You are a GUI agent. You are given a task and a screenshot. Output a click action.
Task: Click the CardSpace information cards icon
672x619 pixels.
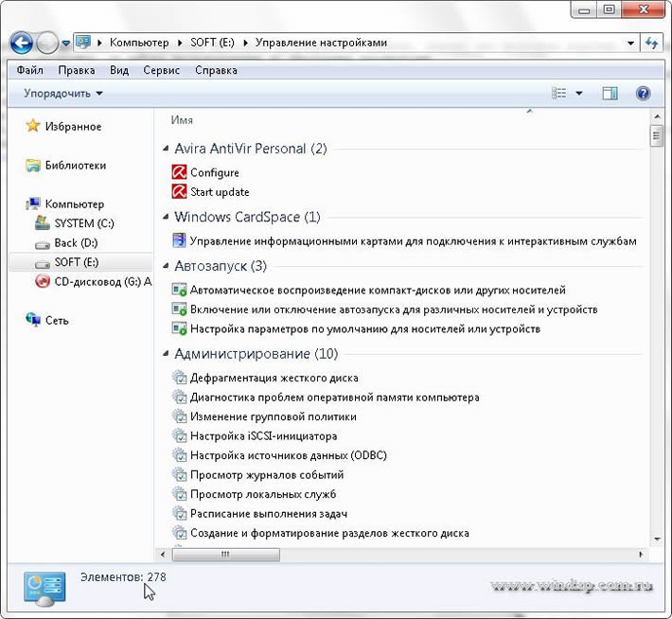coord(179,240)
